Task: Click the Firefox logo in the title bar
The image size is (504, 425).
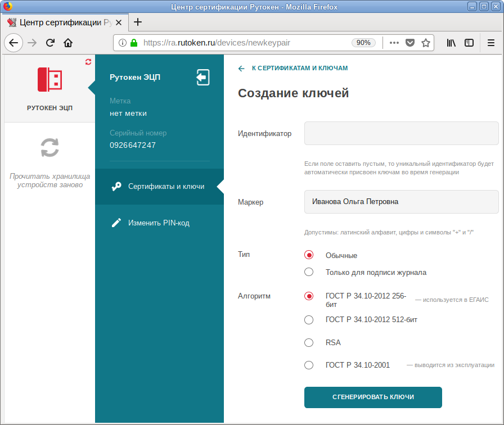Action: click(x=7, y=6)
